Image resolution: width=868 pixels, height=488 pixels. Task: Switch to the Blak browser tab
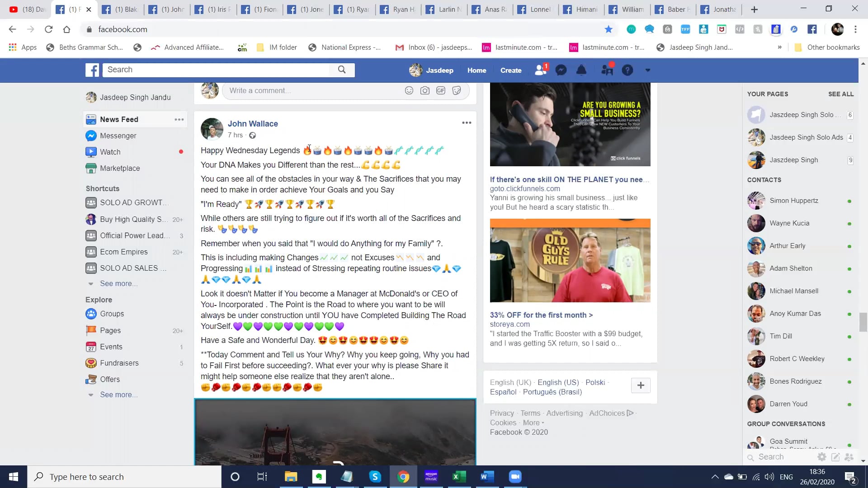(120, 9)
